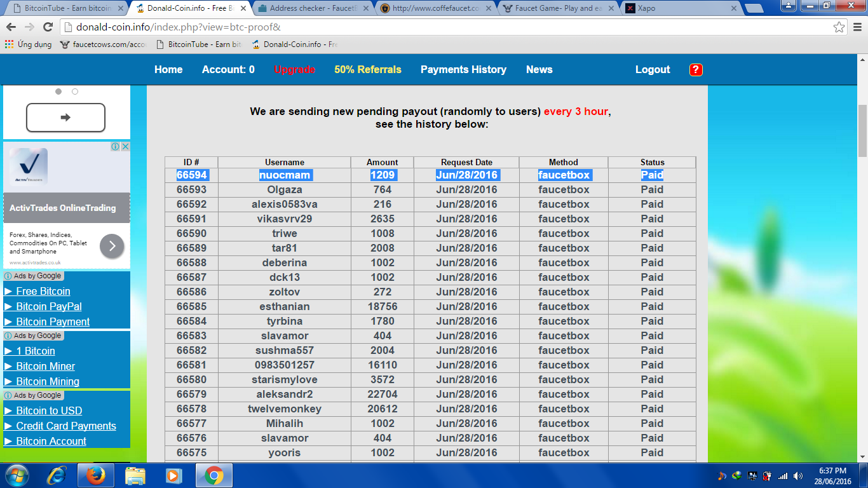Image resolution: width=868 pixels, height=488 pixels.
Task: Click the 'Request Date' column header
Action: [x=466, y=162]
